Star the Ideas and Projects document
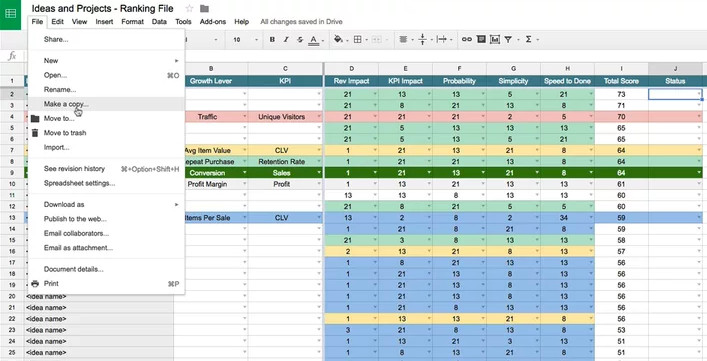Screen dimensions: 707x361 tap(189, 9)
